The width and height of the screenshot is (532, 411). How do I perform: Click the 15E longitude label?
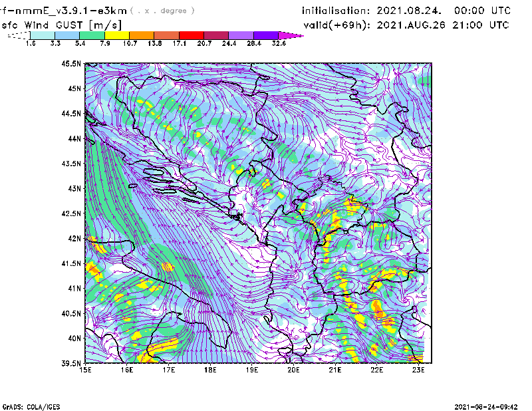pos(85,370)
